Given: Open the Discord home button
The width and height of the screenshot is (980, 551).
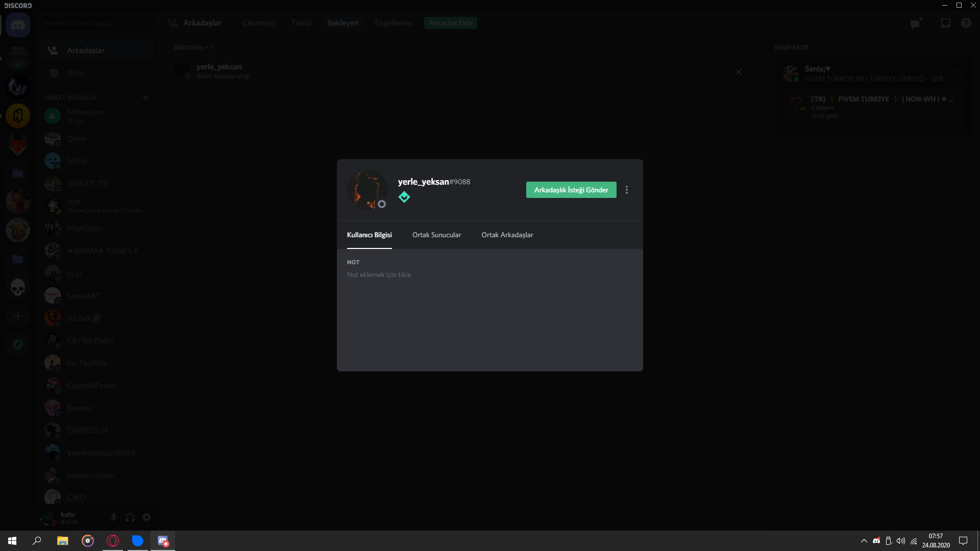Looking at the screenshot, I should (18, 25).
